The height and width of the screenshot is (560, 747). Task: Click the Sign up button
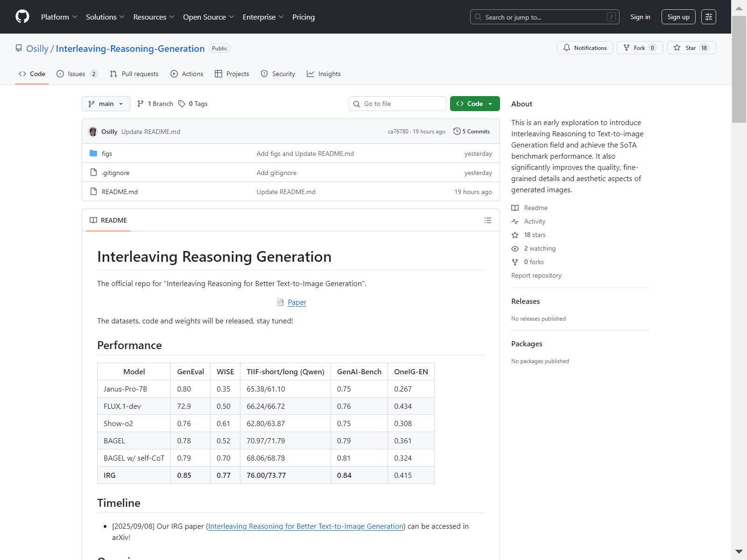point(678,17)
